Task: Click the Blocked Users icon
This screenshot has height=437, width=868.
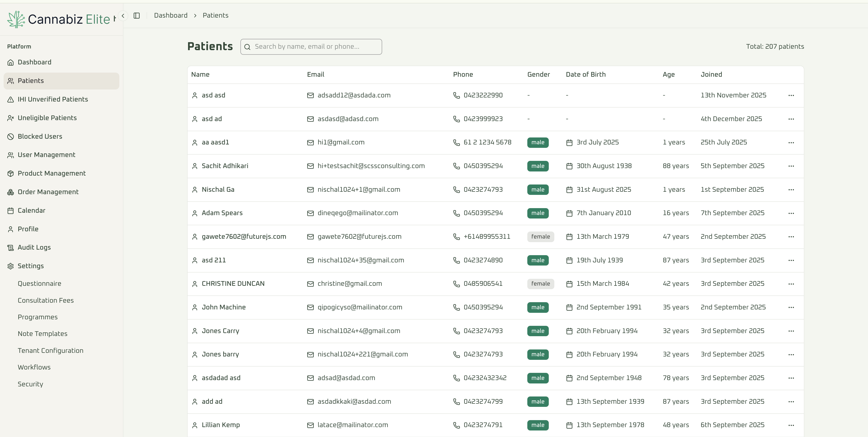Action: coord(10,136)
